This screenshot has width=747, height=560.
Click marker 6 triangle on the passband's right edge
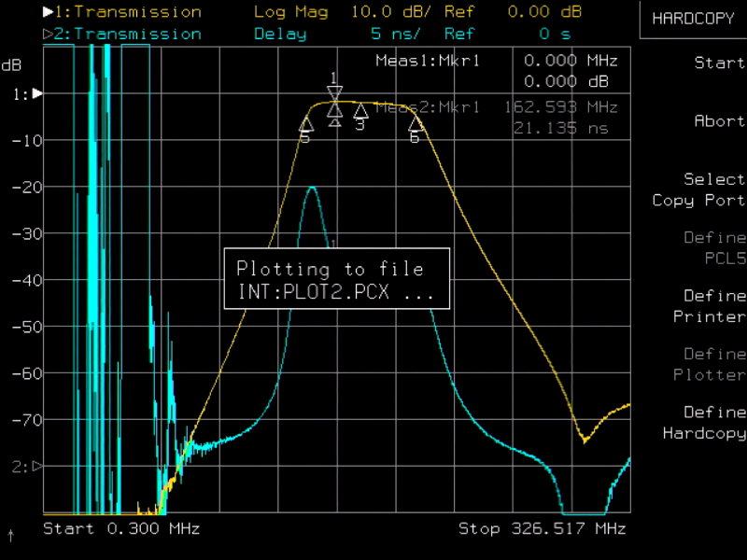coord(416,123)
